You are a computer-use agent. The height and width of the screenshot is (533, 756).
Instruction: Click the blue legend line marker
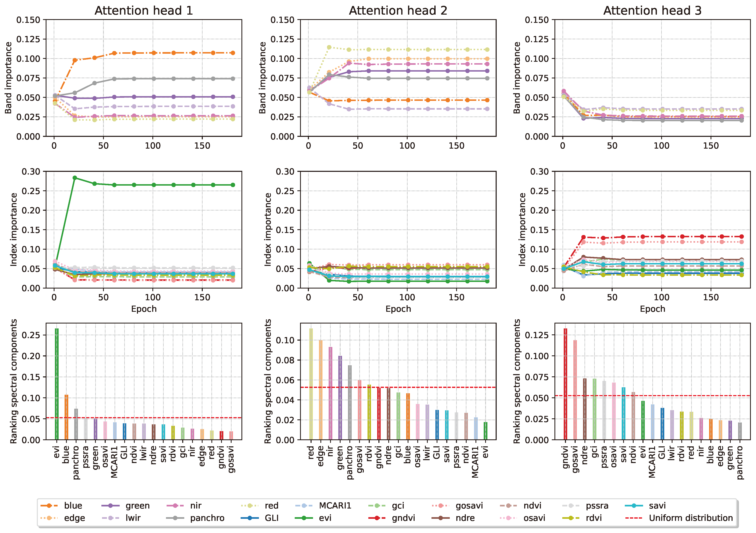(49, 506)
